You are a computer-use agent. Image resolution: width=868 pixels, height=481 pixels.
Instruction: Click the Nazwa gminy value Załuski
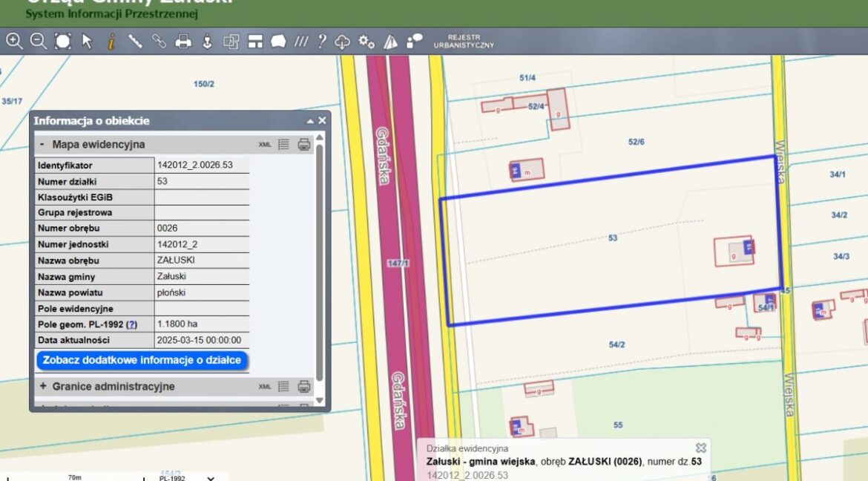point(171,276)
